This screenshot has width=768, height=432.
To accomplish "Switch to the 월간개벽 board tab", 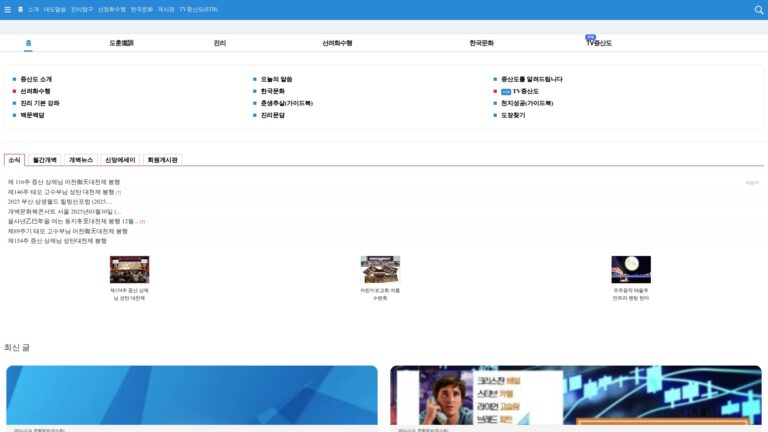I will pos(45,160).
